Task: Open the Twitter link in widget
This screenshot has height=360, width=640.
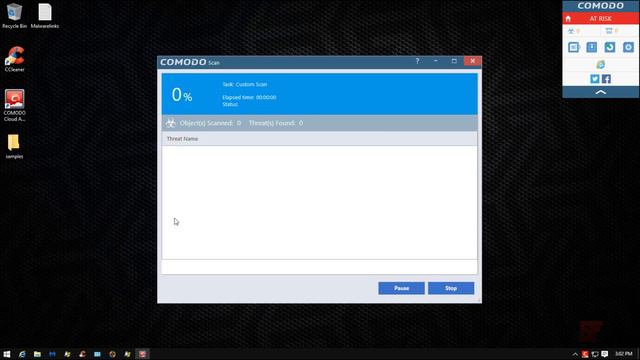Action: [595, 79]
